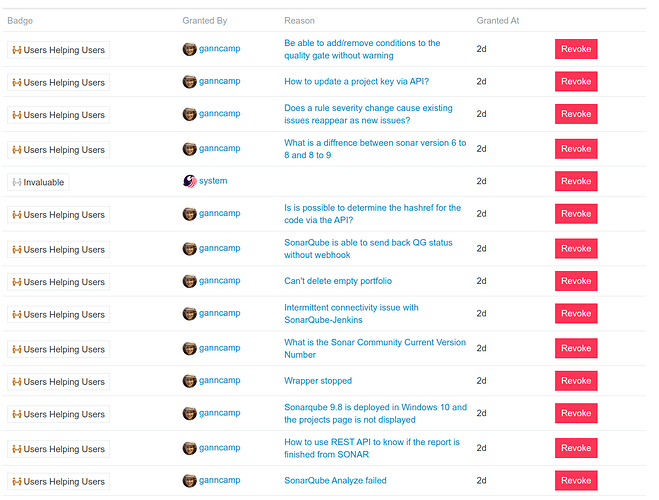Open ganncamp profile in Analyze failed row
659x500 pixels.
pyautogui.click(x=219, y=480)
